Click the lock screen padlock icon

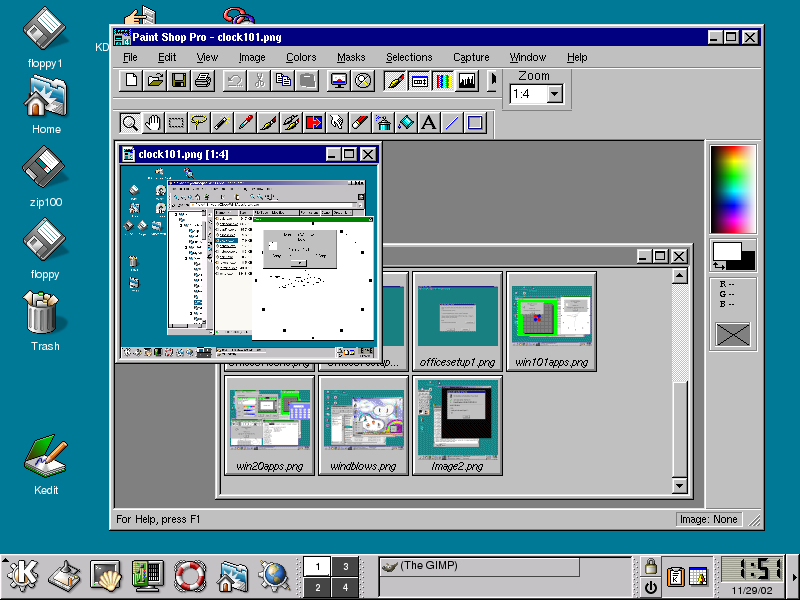[x=651, y=566]
